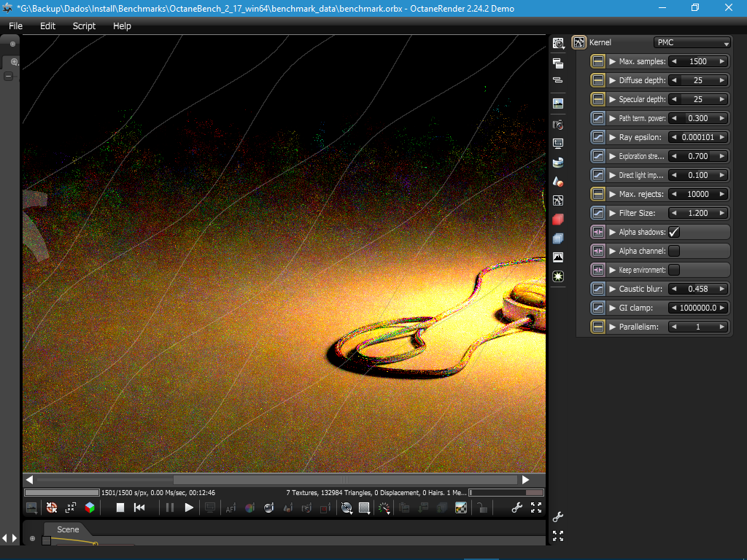747x560 pixels.
Task: Click the stop render button
Action: click(120, 507)
